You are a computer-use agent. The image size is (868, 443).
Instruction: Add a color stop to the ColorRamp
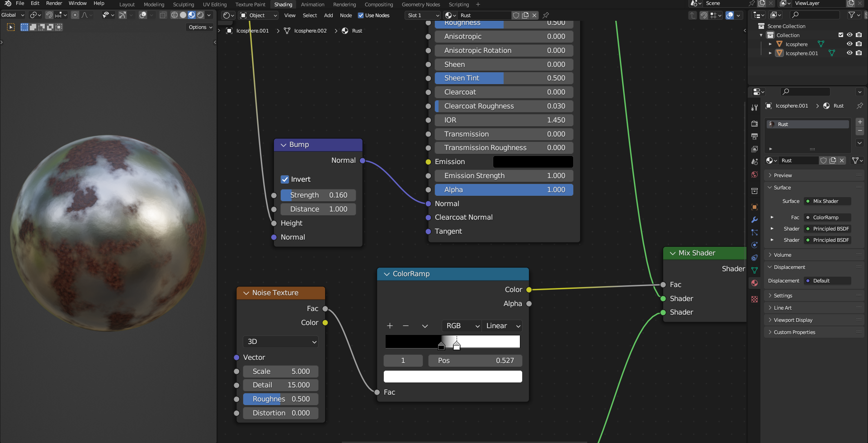(x=390, y=326)
